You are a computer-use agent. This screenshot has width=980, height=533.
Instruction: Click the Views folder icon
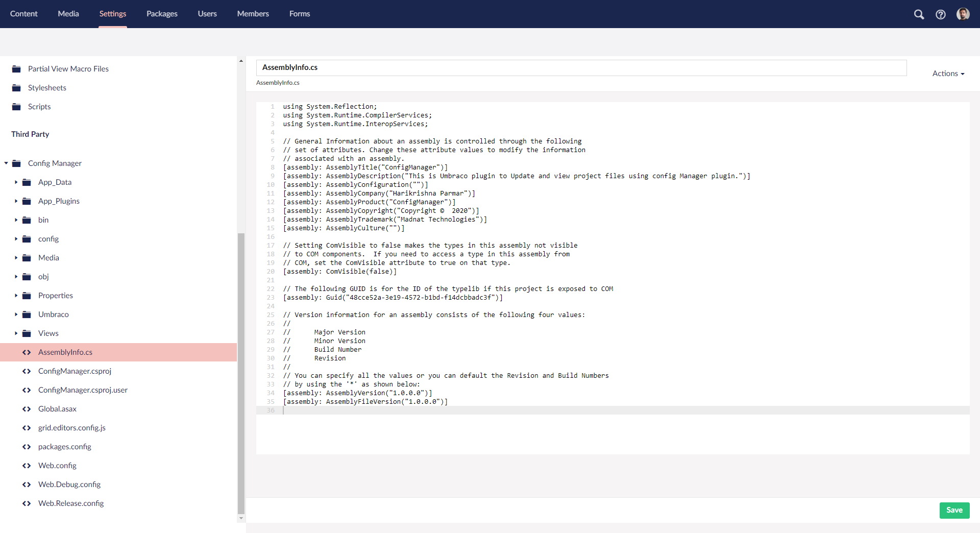tap(27, 333)
